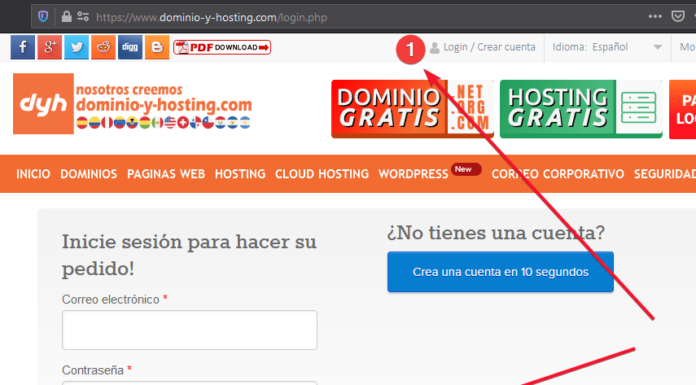The image size is (696, 385).
Task: Open the DOMINIOS menu
Action: coord(89,174)
